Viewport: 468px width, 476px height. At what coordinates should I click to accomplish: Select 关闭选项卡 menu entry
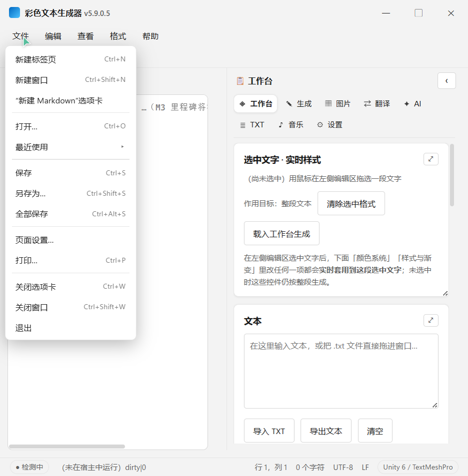click(70, 287)
